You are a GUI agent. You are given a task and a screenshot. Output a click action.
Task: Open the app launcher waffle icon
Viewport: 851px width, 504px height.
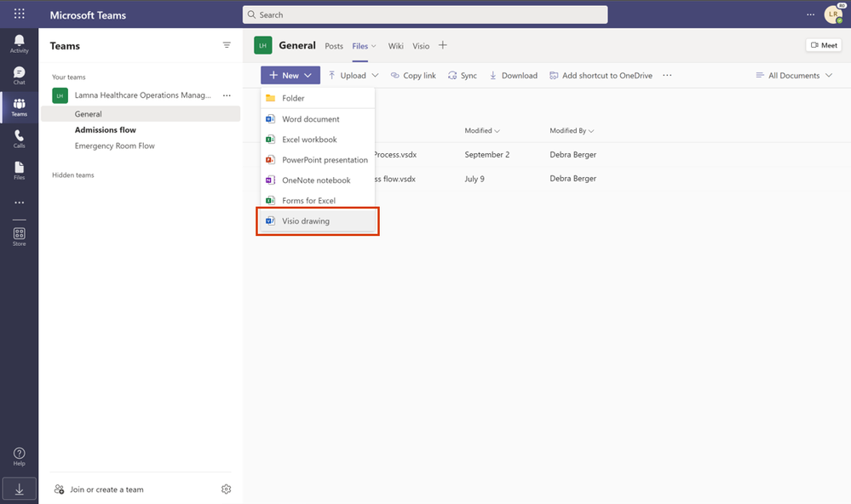click(19, 13)
